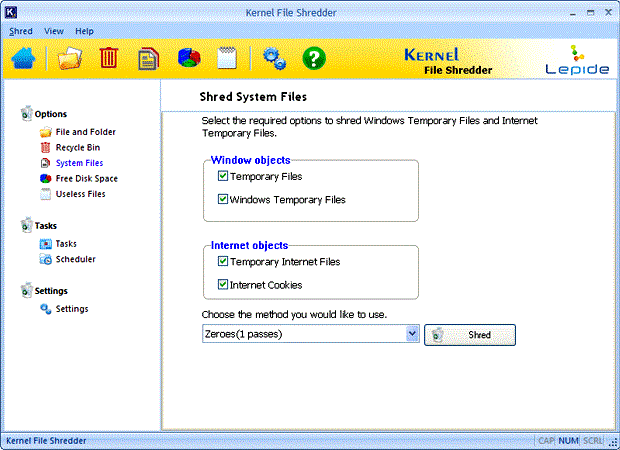Click the 'Shred System Files' heading
Image resolution: width=620 pixels, height=450 pixels.
pyautogui.click(x=253, y=97)
